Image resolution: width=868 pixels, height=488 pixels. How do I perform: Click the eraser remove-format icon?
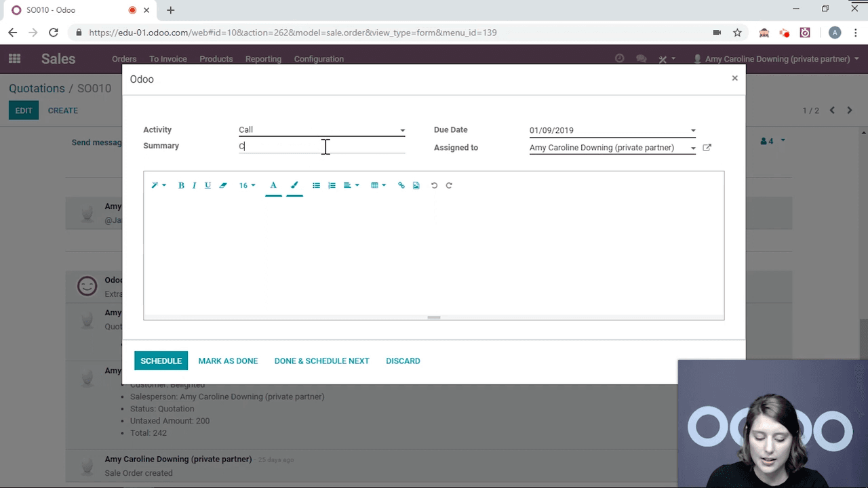(223, 186)
